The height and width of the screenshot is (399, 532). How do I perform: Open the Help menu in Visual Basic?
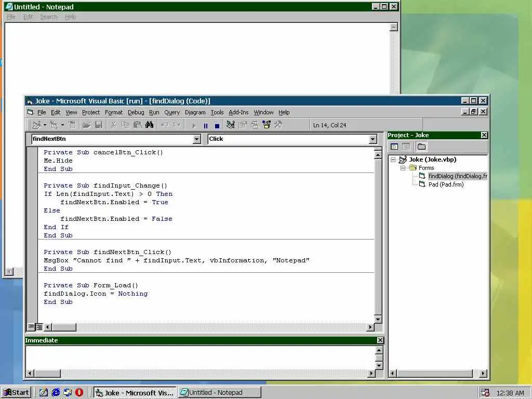point(284,112)
